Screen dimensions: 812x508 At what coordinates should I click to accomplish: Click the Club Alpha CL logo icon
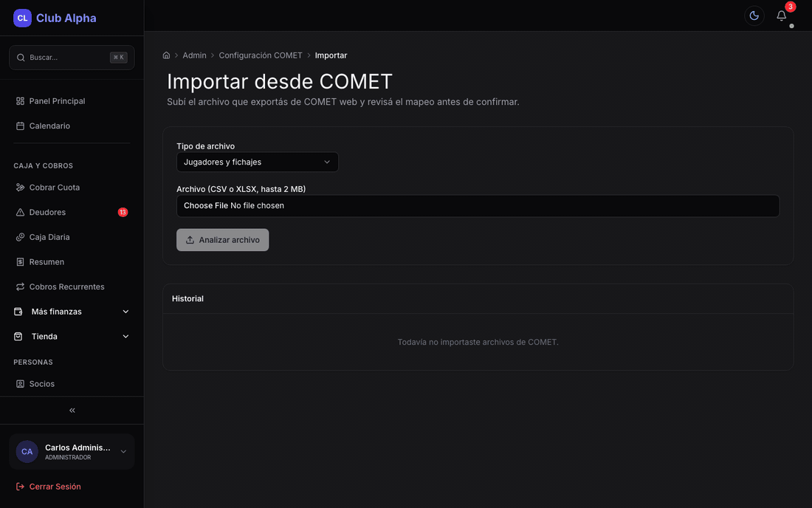[x=22, y=18]
